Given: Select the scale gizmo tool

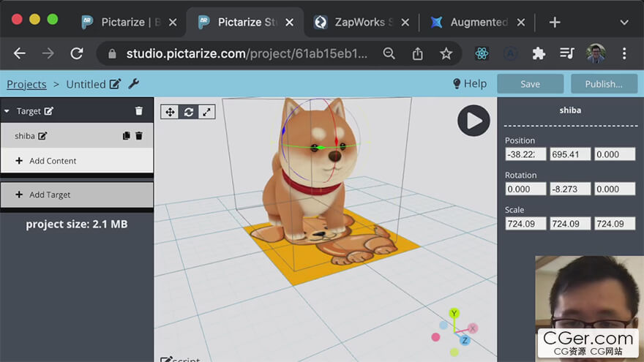Looking at the screenshot, I should (x=206, y=112).
